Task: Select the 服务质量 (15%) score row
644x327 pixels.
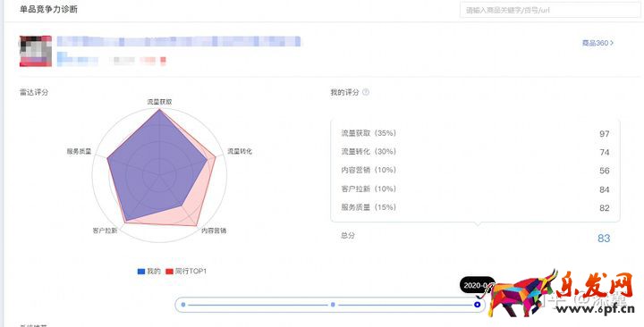Action: 475,207
